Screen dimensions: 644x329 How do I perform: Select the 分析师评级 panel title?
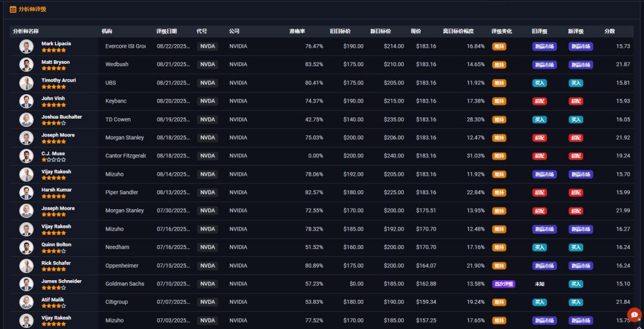(x=32, y=10)
